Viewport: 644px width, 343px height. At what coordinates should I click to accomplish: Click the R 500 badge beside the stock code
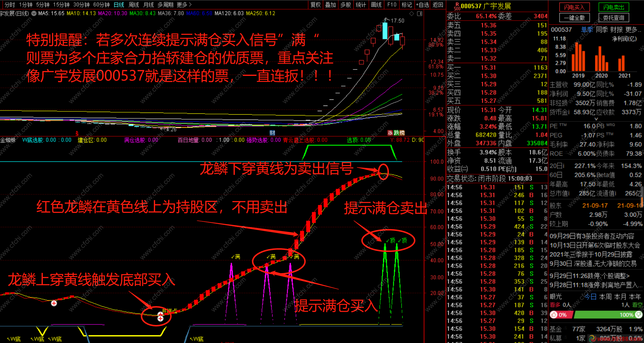tap(457, 6)
